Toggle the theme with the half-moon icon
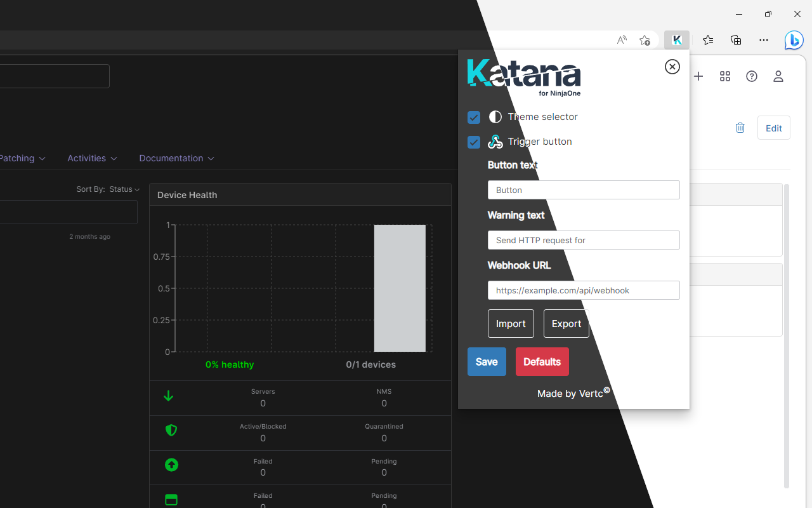 pyautogui.click(x=495, y=117)
